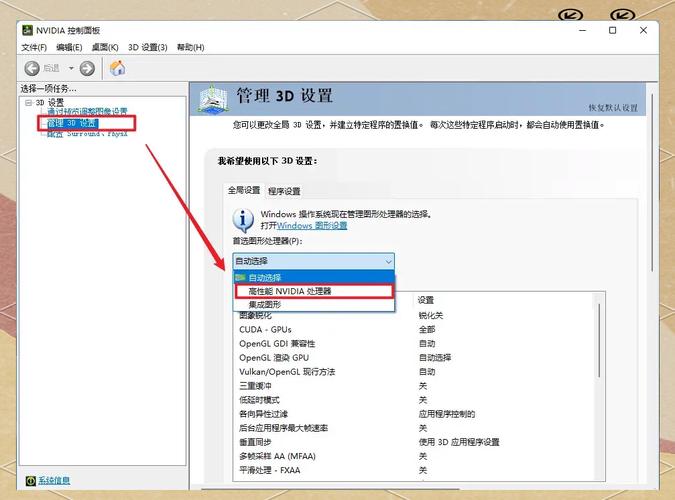Select the 后台应用程序最大帧速率 row
The height and width of the screenshot is (500, 675).
(415, 428)
